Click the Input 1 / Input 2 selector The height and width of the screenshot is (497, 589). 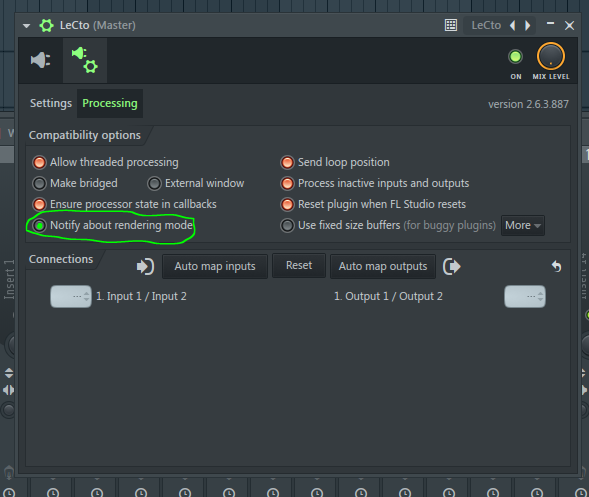point(71,296)
